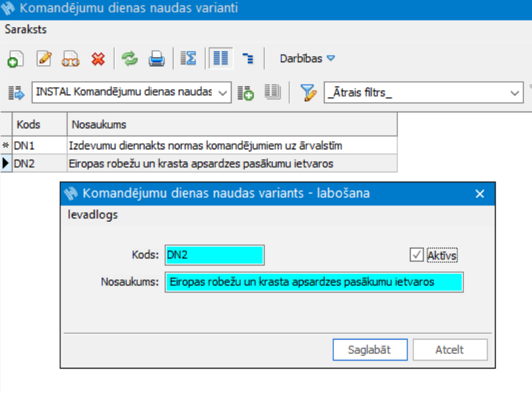Click the Nosaukums input field in dialog

(314, 282)
